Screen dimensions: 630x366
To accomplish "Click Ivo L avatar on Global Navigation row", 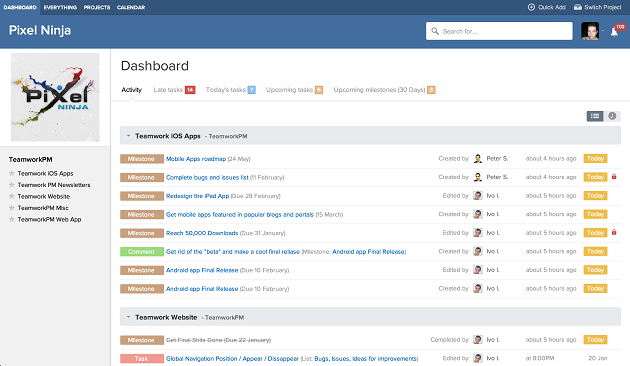I will click(x=478, y=358).
